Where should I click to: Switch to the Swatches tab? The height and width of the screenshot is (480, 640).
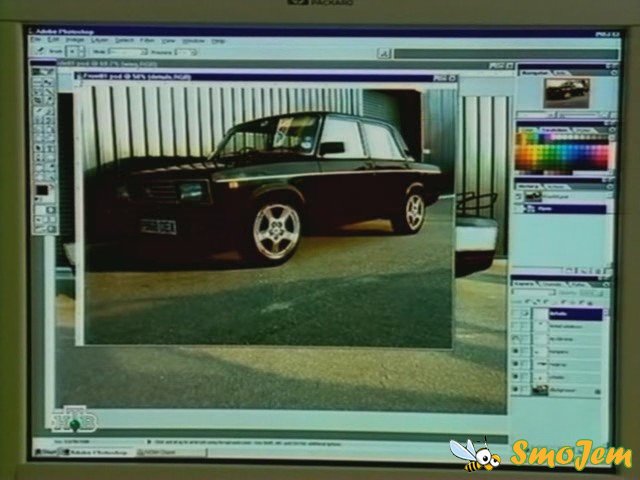pos(554,130)
